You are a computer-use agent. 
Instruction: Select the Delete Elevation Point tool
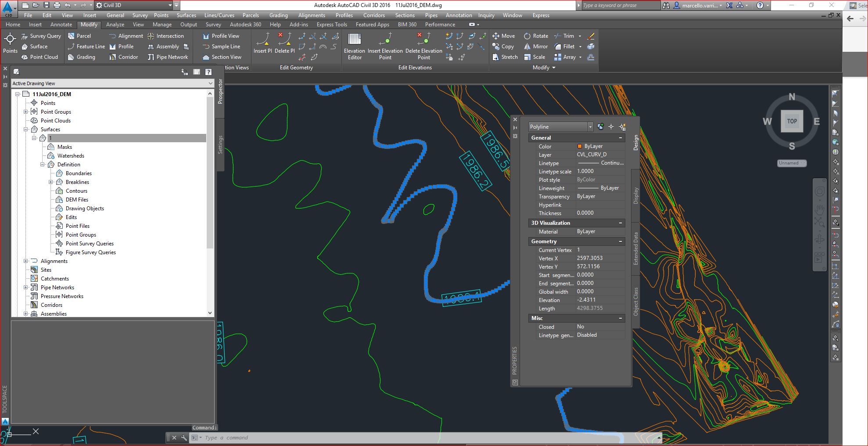coord(423,46)
